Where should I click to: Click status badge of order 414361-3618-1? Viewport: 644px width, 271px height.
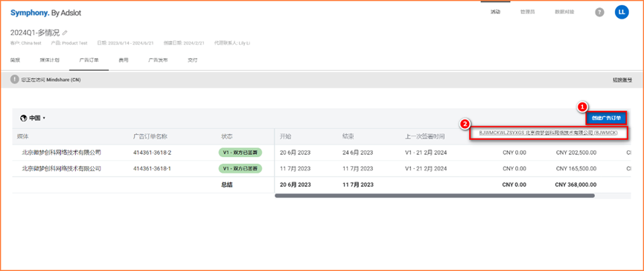[240, 168]
